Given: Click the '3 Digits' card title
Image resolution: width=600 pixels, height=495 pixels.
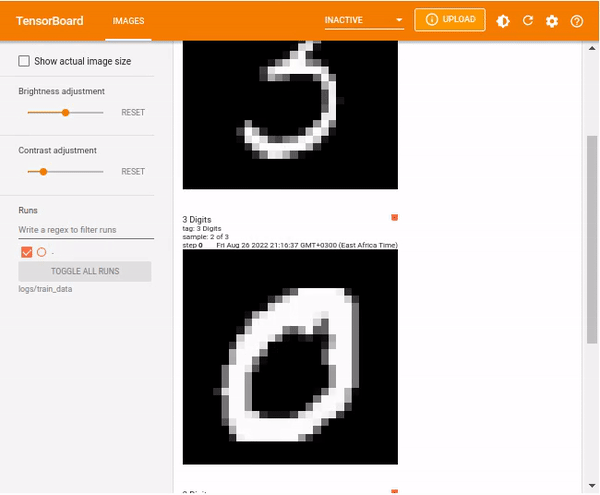Looking at the screenshot, I should [x=197, y=220].
